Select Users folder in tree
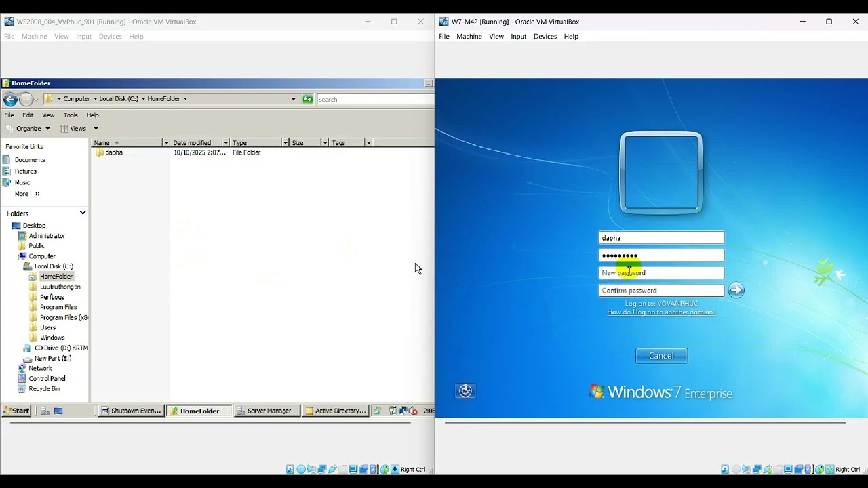The width and height of the screenshot is (868, 488). point(47,328)
